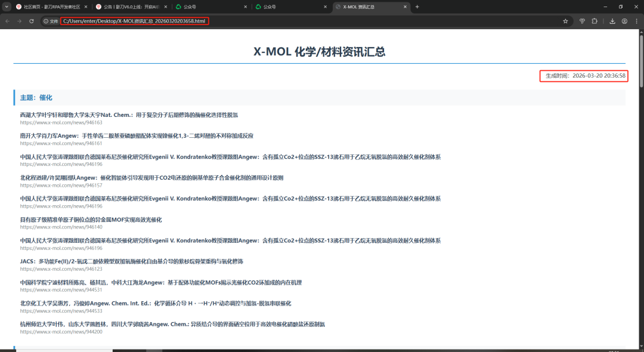Image resolution: width=644 pixels, height=352 pixels.
Task: Open a new browser tab
Action: pyautogui.click(x=417, y=7)
